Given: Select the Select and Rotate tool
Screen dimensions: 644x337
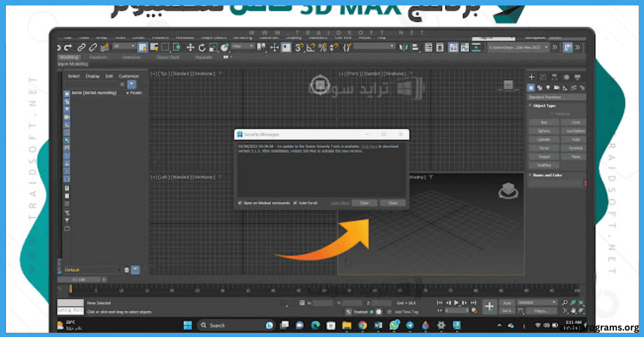Looking at the screenshot, I should (x=202, y=47).
